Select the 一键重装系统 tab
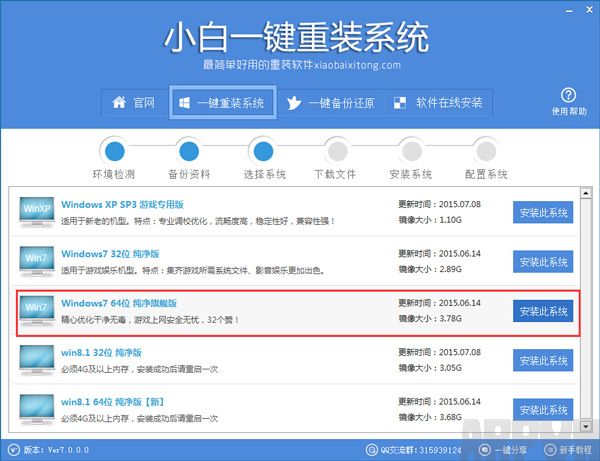The image size is (600, 461). [x=220, y=102]
